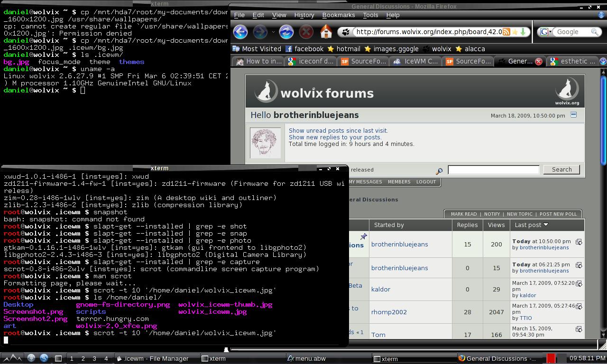Bookmark this page with the star icon
Viewport: 607px width, 364px height.
point(515,32)
